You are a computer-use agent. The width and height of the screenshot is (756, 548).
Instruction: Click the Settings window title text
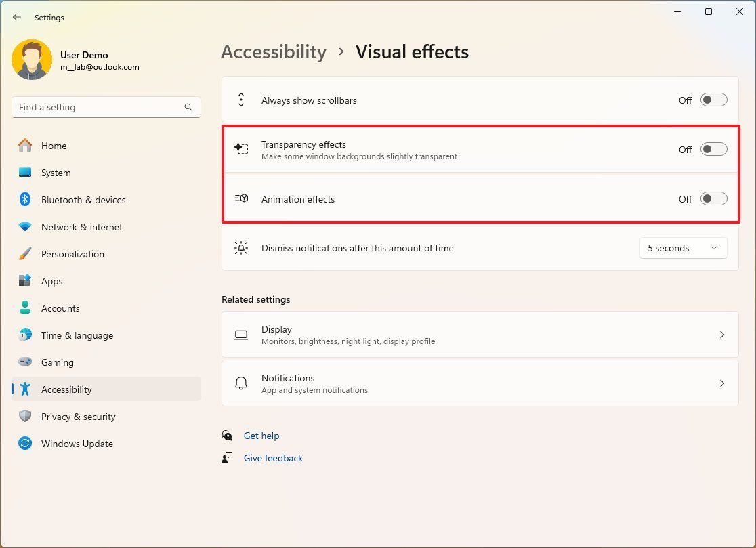[x=49, y=18]
